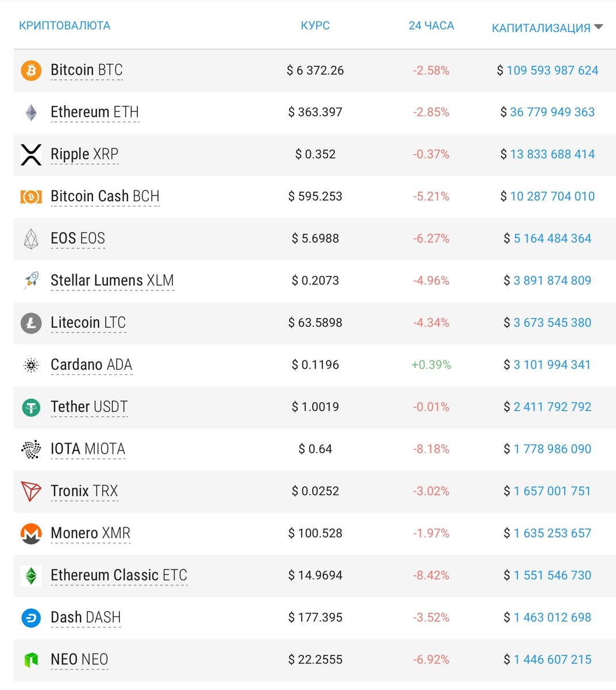Click the red Tronix triangle icon
Viewport: 616px width, 690px height.
click(x=31, y=491)
